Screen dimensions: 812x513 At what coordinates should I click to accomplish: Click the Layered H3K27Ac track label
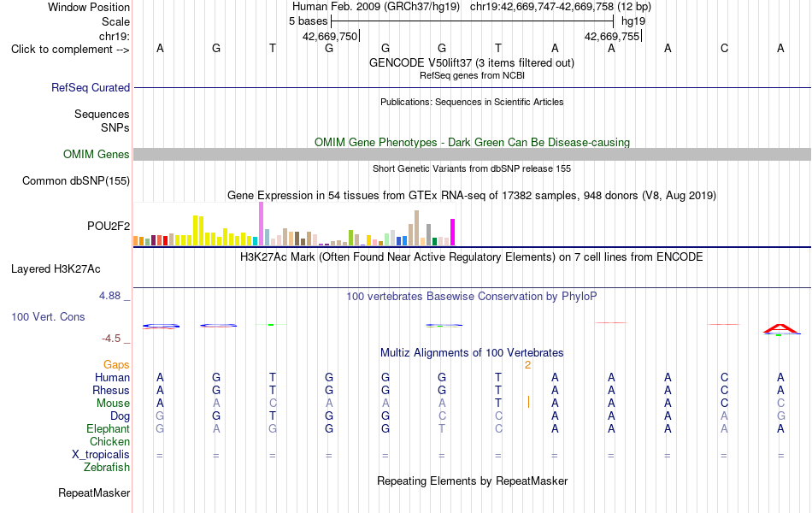[x=56, y=269]
